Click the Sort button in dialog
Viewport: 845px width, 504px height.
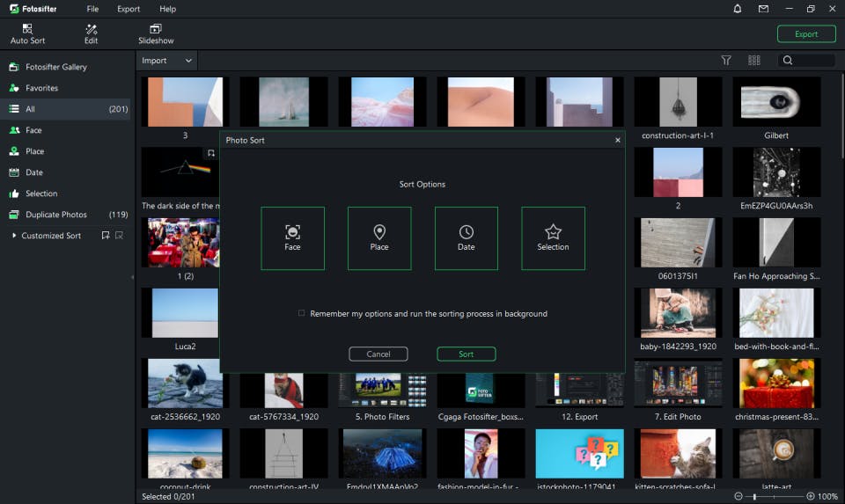467,354
